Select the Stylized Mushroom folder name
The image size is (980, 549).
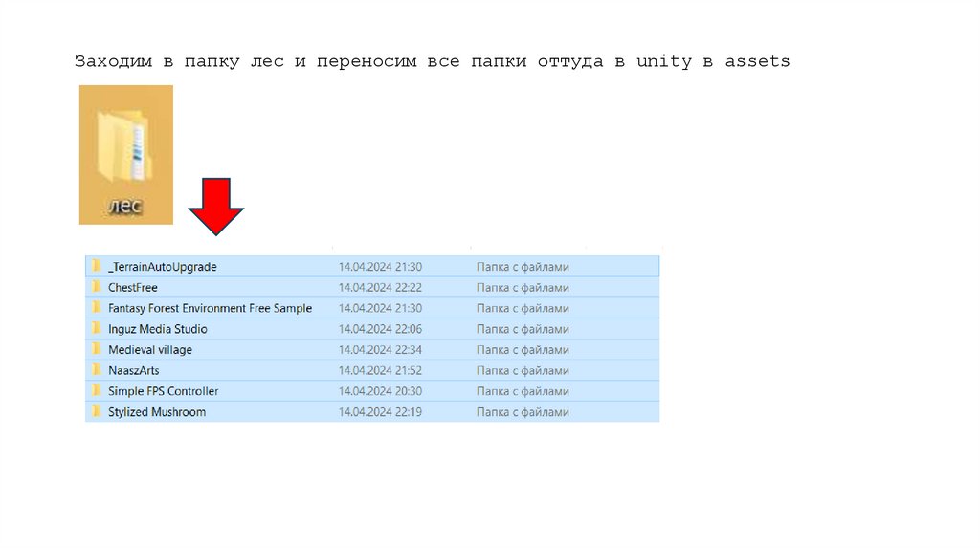pyautogui.click(x=157, y=412)
